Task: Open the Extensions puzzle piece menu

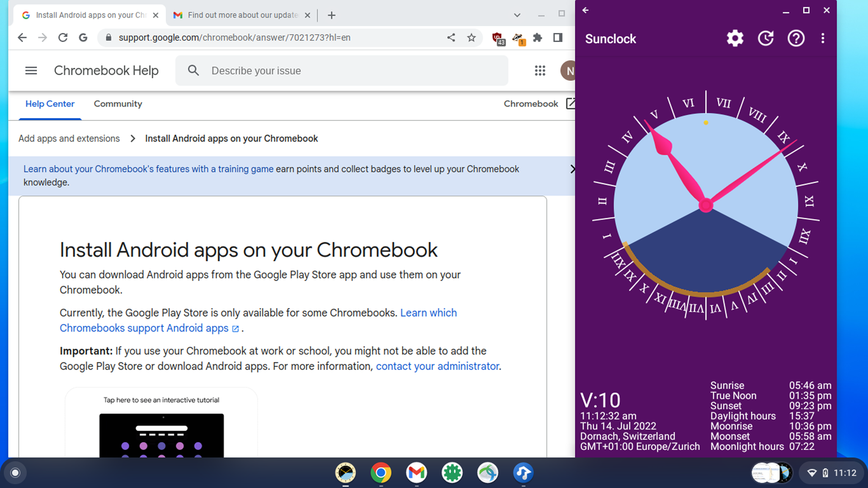Action: pos(538,38)
